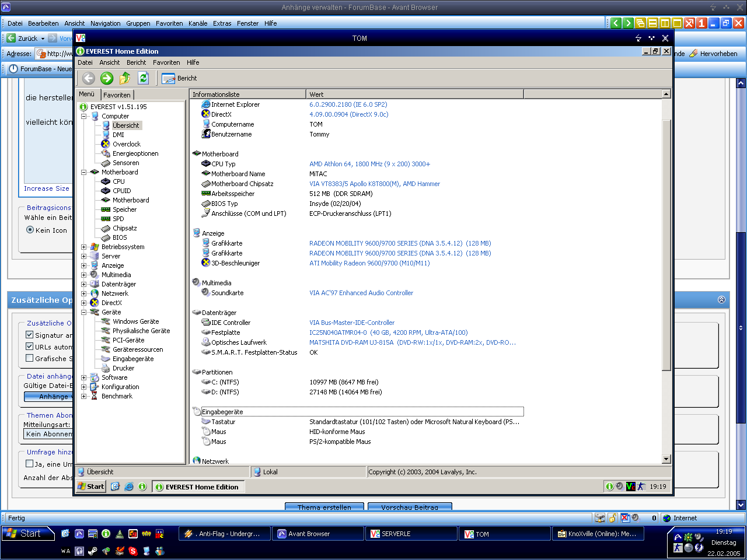Select PCI-Geräte tree item
Viewport: 747px width, 560px height.
[x=128, y=340]
